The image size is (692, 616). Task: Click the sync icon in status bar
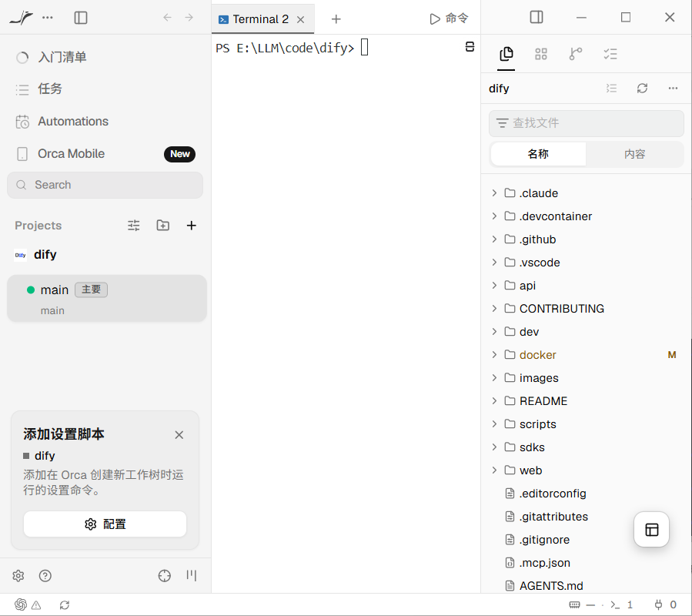[65, 605]
